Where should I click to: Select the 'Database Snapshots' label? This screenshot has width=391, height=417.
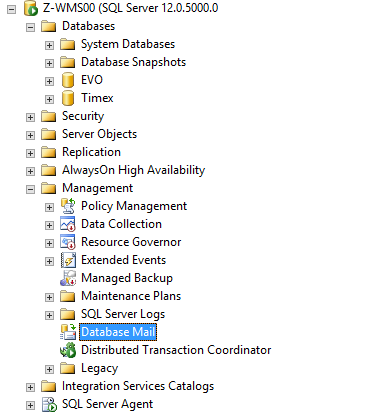(x=134, y=62)
